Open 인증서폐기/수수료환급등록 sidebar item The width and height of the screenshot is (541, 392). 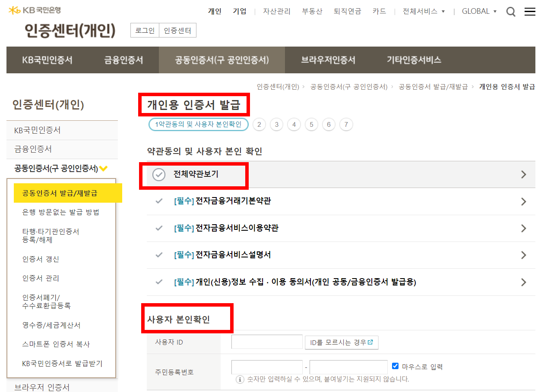point(46,301)
